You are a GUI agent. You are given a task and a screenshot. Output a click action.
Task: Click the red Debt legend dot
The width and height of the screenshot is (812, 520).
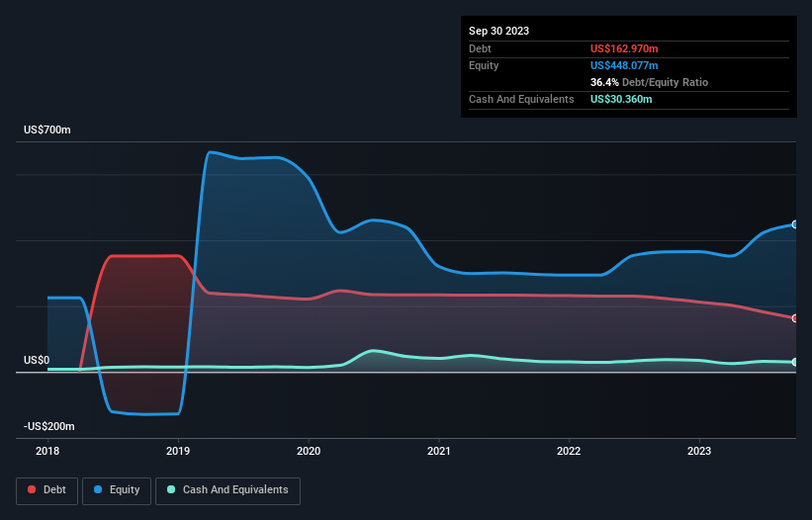[32, 489]
